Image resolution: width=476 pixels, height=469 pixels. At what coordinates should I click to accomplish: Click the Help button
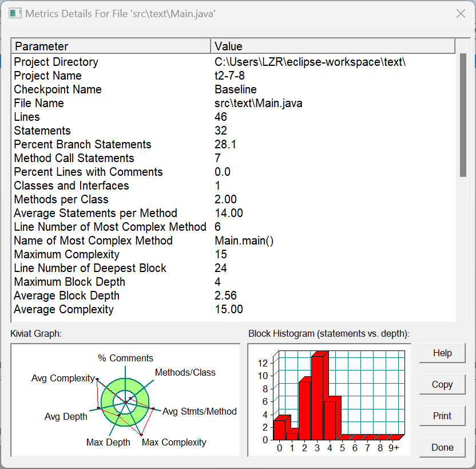[x=442, y=353]
